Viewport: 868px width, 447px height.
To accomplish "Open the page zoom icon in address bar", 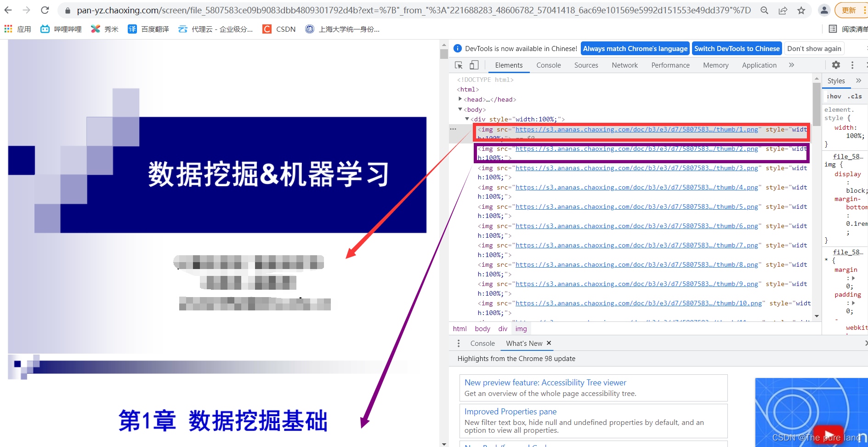I will point(764,10).
